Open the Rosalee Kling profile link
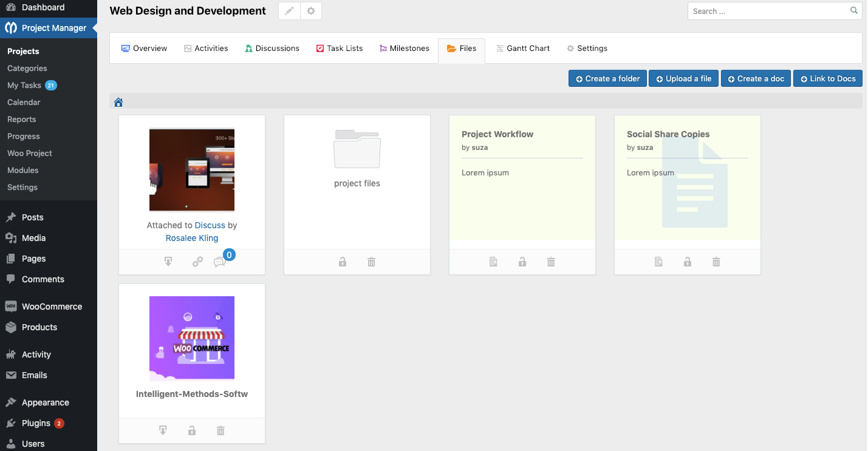This screenshot has height=451, width=868. click(x=191, y=237)
